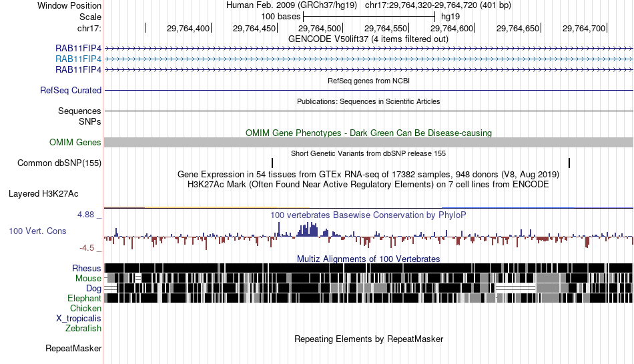Click the hg19 text beside the scale bar
634x364 pixels.
[x=450, y=17]
